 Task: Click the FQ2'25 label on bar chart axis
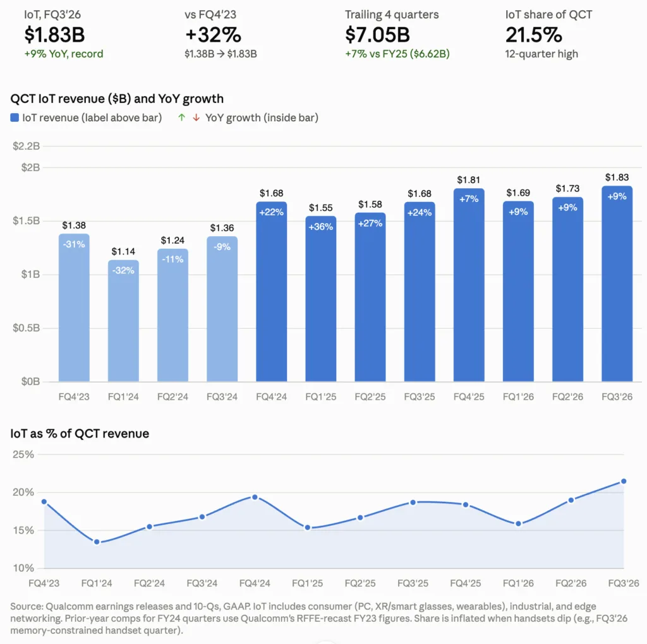370,397
